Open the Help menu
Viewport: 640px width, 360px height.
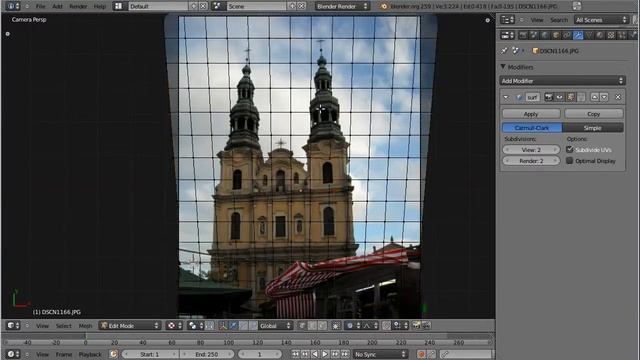click(100, 6)
